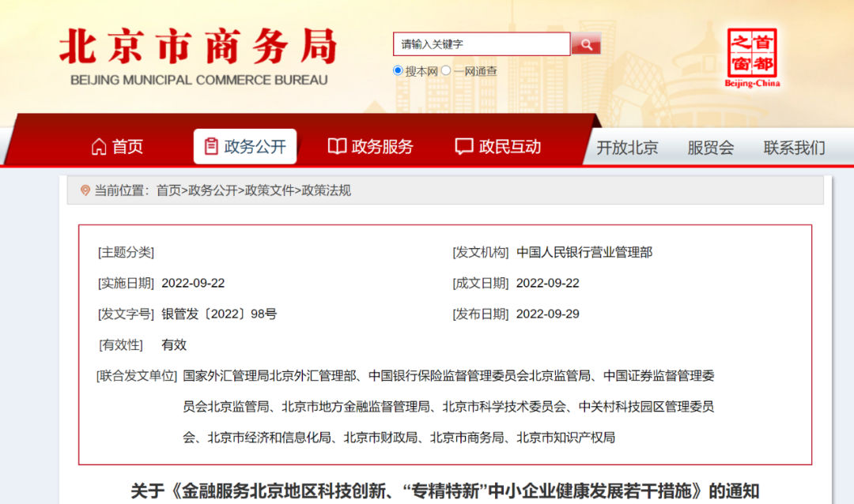
Task: Open the 开放北京 menu item
Action: 627,148
